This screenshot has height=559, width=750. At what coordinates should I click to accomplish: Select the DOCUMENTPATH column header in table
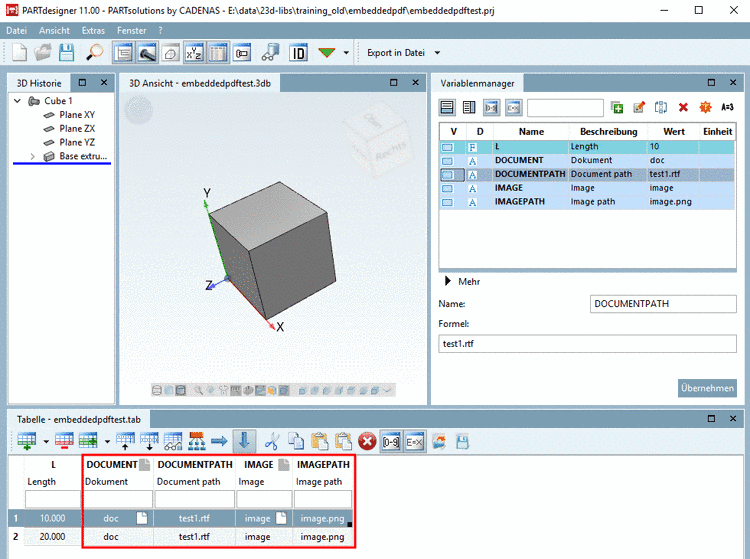195,464
